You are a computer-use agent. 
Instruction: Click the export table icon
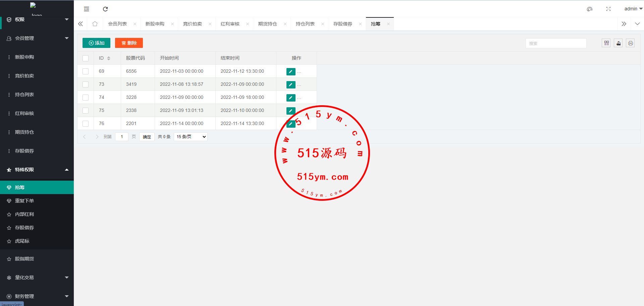click(x=618, y=43)
